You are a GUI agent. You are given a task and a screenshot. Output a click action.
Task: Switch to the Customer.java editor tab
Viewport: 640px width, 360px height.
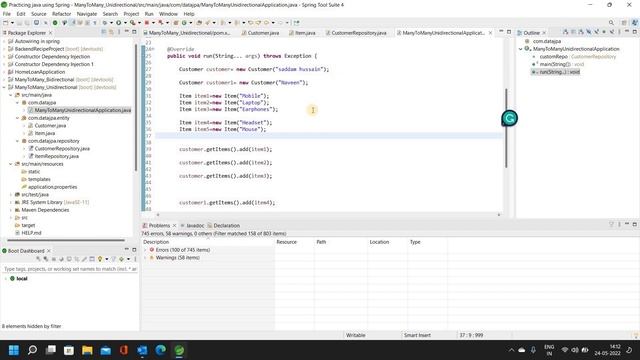[x=260, y=33]
